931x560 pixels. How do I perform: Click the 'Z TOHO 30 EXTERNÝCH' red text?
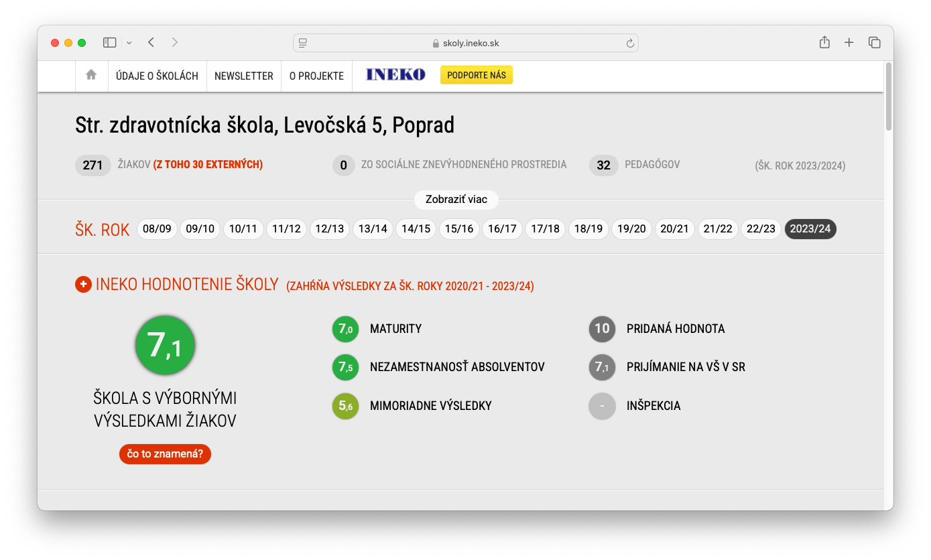pos(208,164)
